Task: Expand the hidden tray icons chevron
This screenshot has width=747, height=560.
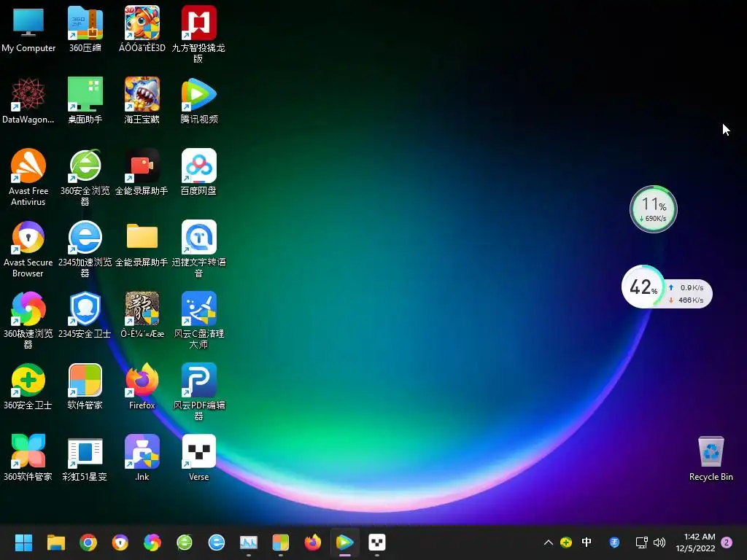Action: click(x=549, y=542)
